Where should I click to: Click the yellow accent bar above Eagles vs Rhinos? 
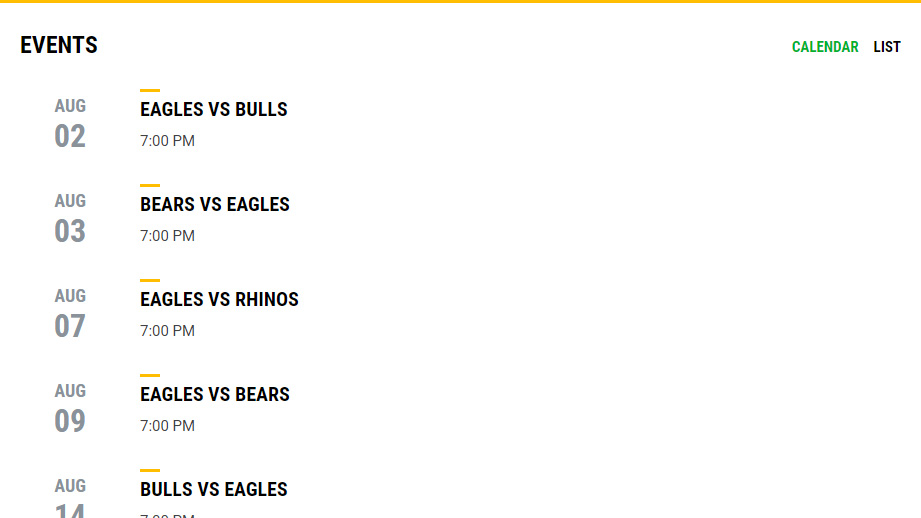(x=150, y=280)
